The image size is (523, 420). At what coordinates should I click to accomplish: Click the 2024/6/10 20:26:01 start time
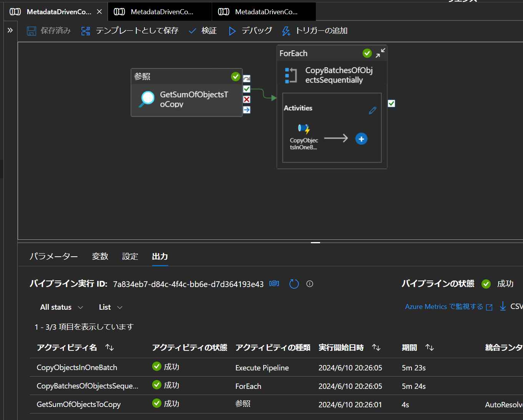(350, 405)
